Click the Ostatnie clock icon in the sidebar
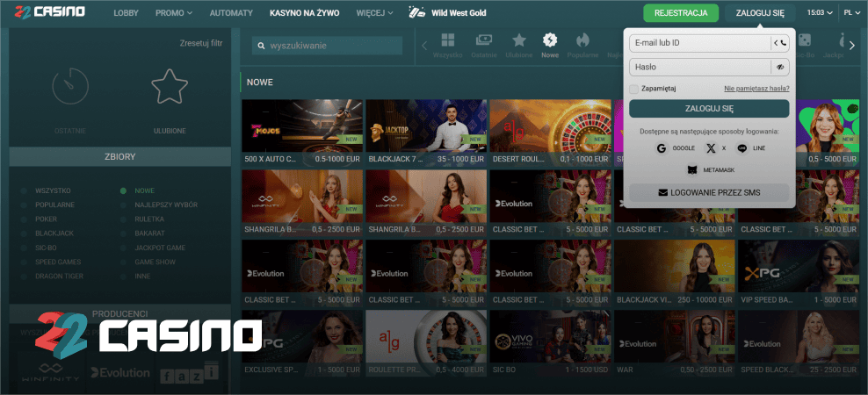 [70, 86]
